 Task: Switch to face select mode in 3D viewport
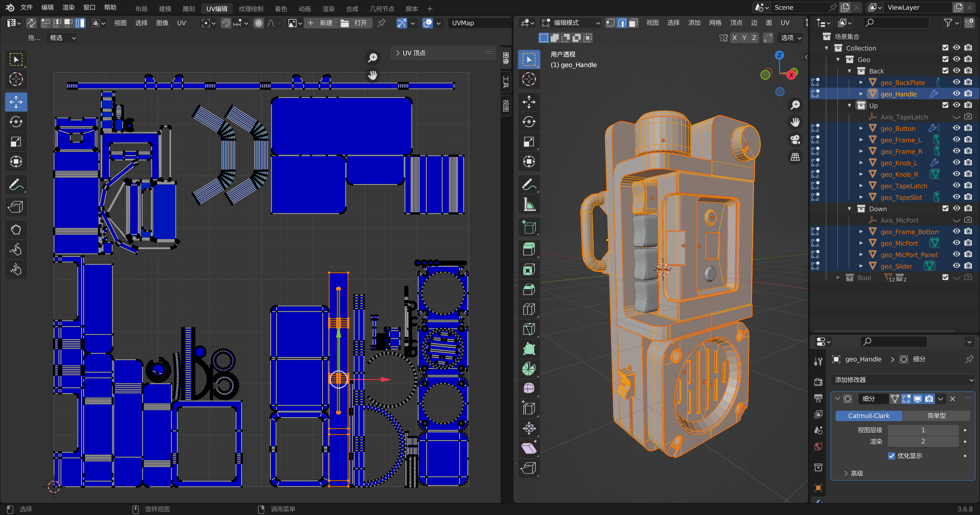click(x=633, y=23)
